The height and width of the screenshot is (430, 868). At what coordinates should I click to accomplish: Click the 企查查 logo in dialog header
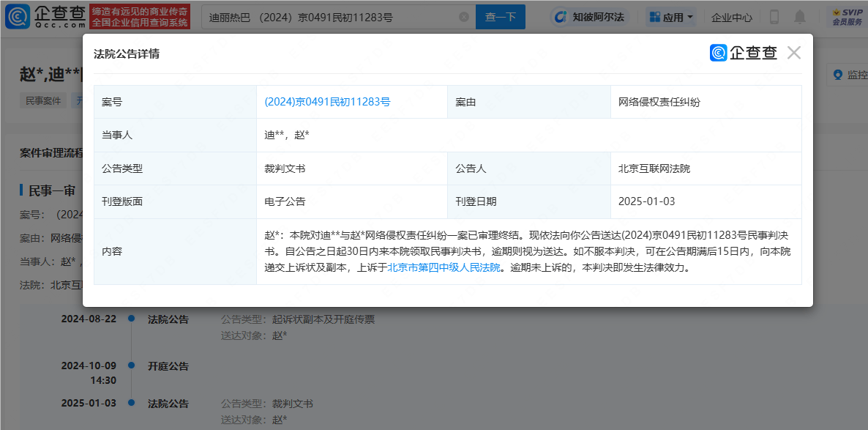click(x=744, y=53)
